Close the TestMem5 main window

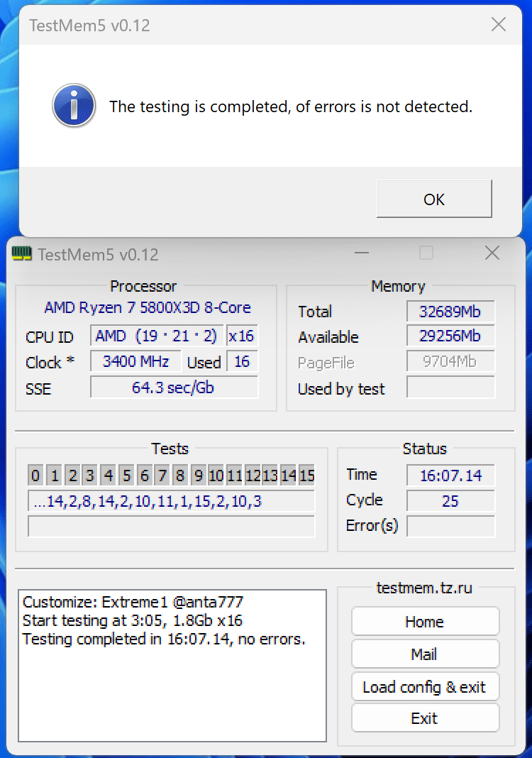click(492, 253)
